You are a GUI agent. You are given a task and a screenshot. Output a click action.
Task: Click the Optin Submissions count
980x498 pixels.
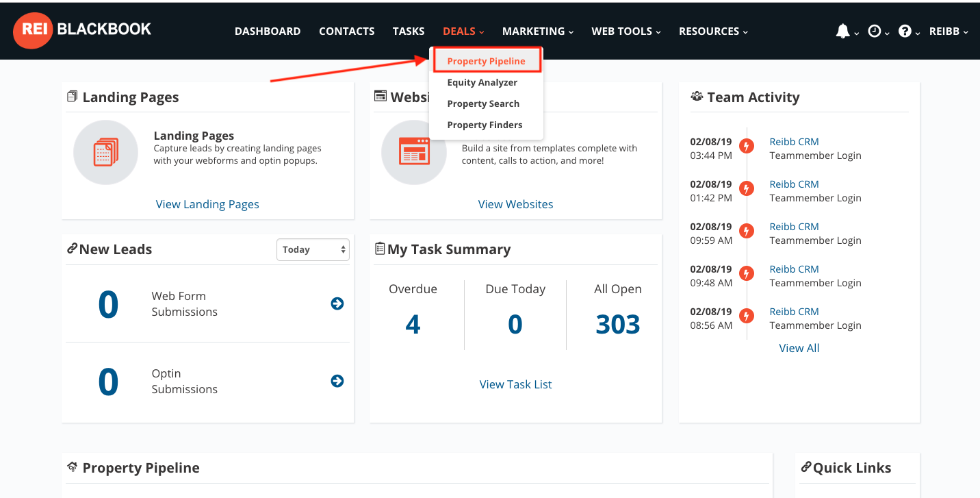click(108, 382)
